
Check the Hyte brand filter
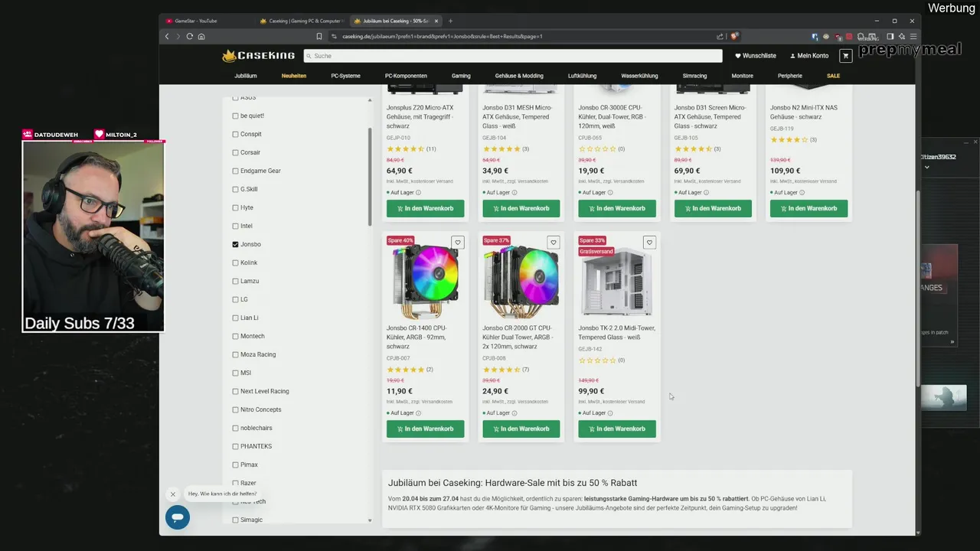235,207
